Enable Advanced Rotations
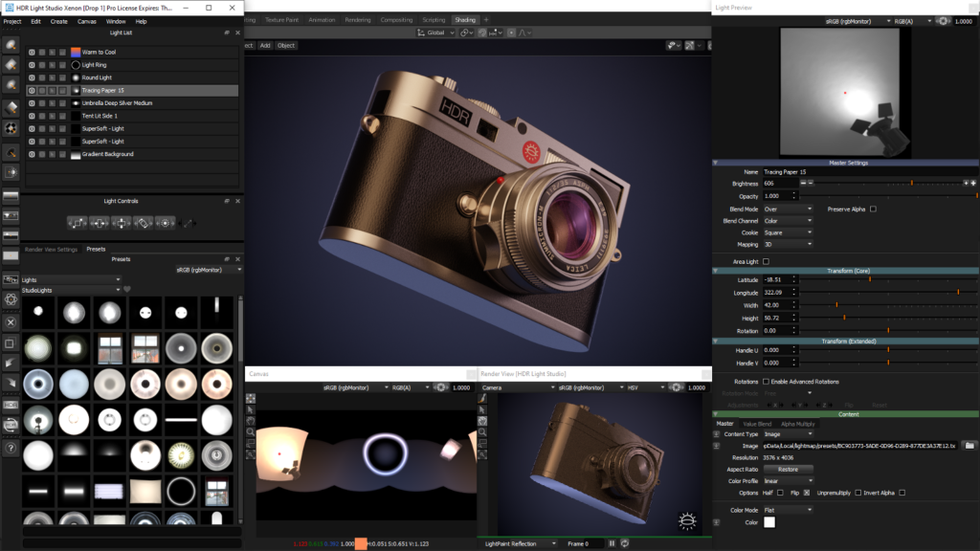 (766, 382)
